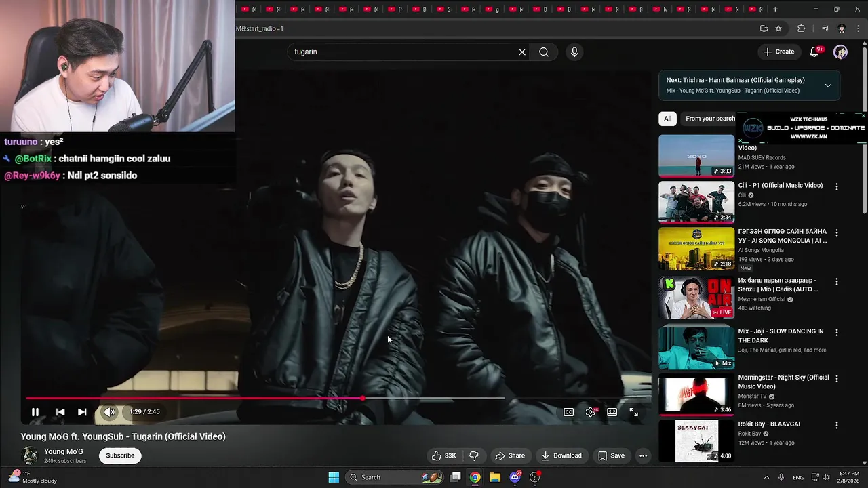Open the Mesmerism Official live stream
868x488 pixels.
(x=696, y=297)
